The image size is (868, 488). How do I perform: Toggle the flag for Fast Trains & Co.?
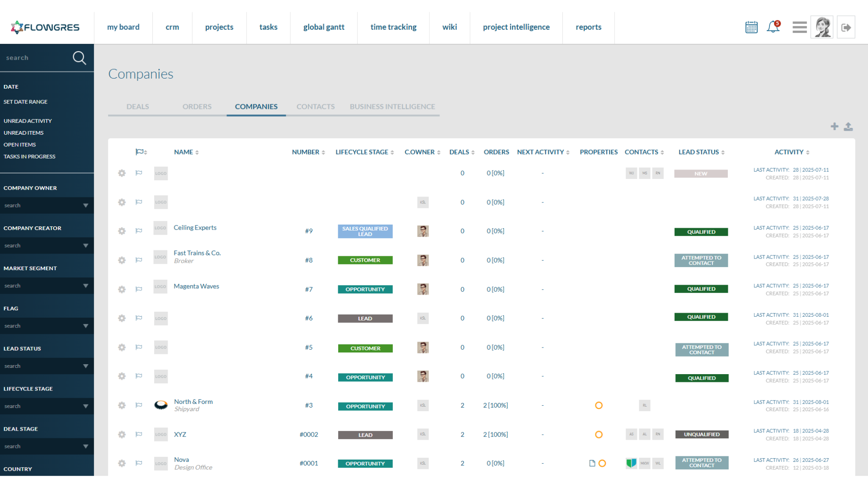tap(139, 260)
